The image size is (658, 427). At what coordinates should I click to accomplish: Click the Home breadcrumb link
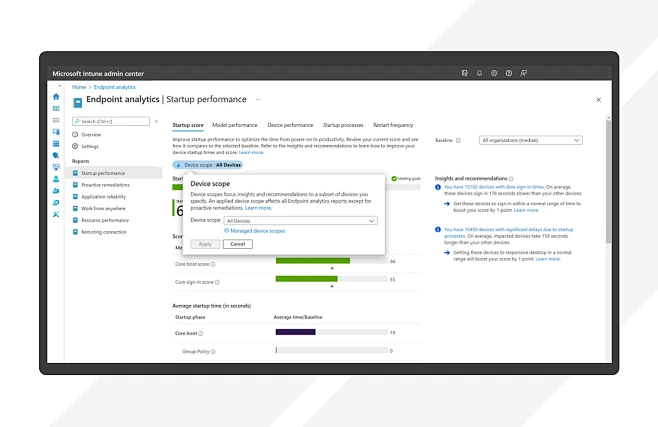(x=79, y=87)
